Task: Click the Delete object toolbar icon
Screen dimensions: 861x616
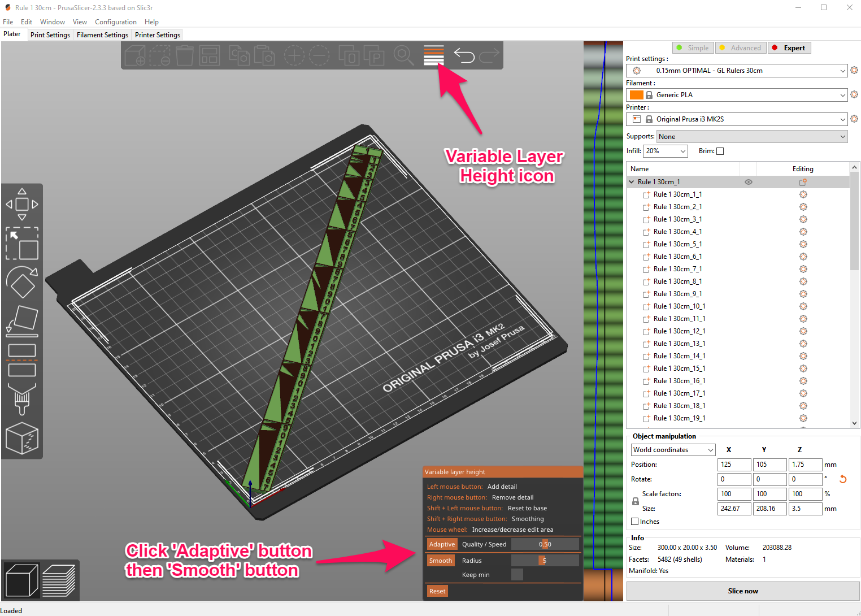Action: pyautogui.click(x=160, y=55)
